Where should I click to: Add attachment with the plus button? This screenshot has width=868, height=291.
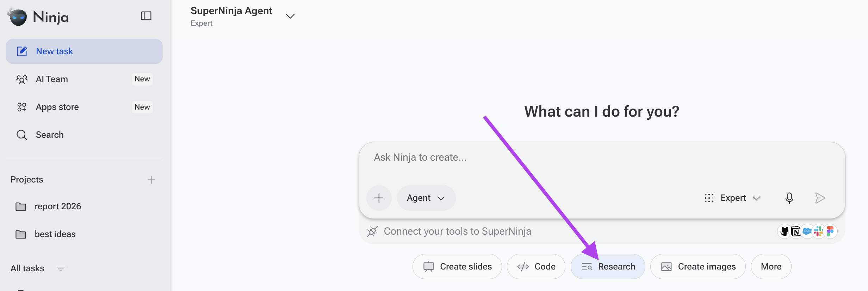[x=379, y=198]
